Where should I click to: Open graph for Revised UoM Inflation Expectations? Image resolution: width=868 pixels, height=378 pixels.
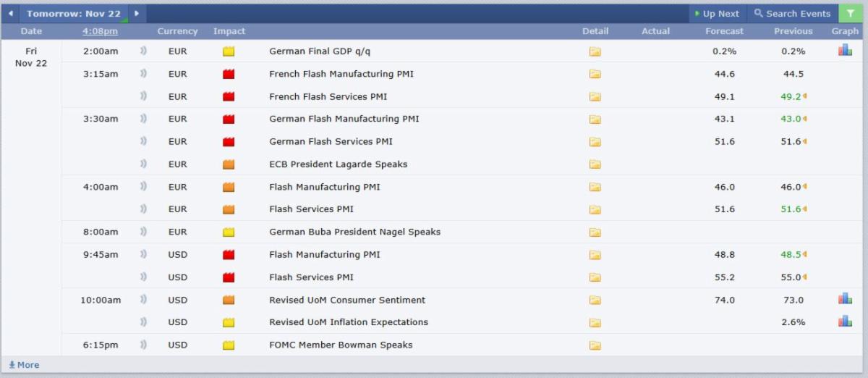click(x=845, y=321)
